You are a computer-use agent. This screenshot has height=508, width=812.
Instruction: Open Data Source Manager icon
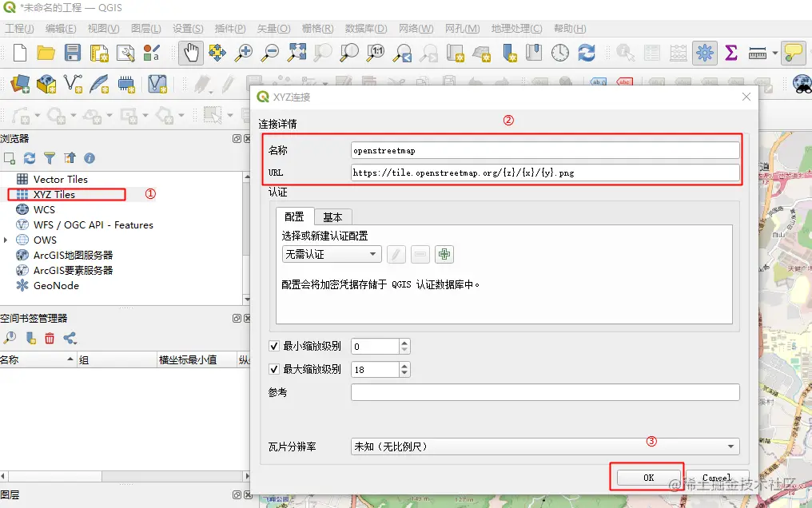tap(20, 84)
